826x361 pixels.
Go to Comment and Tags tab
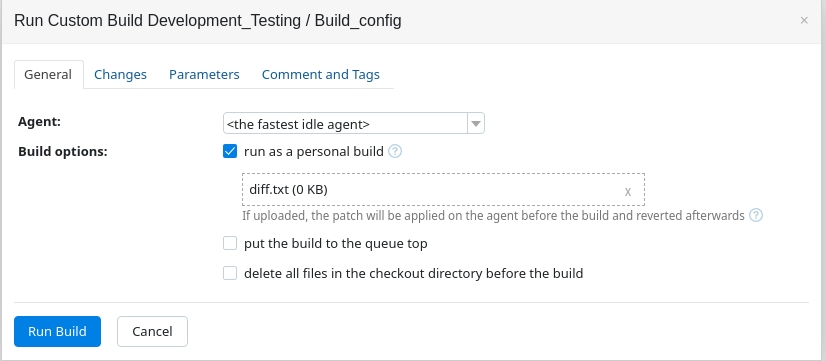click(x=320, y=74)
